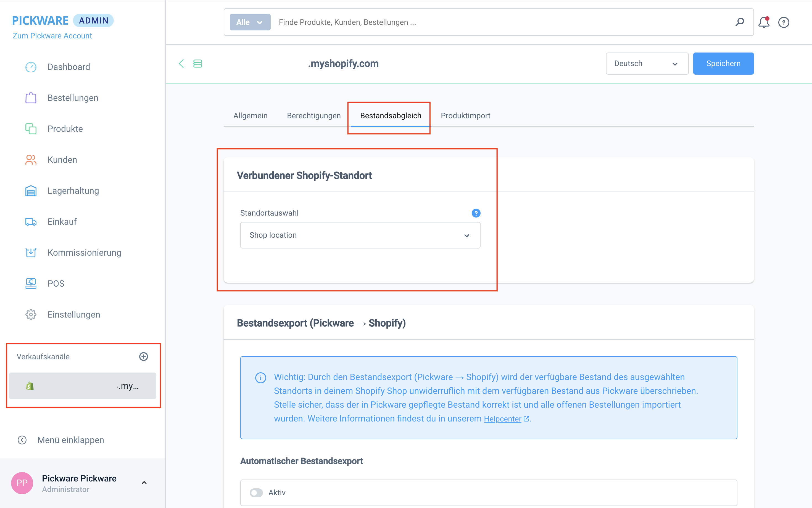The width and height of the screenshot is (812, 508).
Task: Open the Deutsch language dropdown
Action: [647, 64]
